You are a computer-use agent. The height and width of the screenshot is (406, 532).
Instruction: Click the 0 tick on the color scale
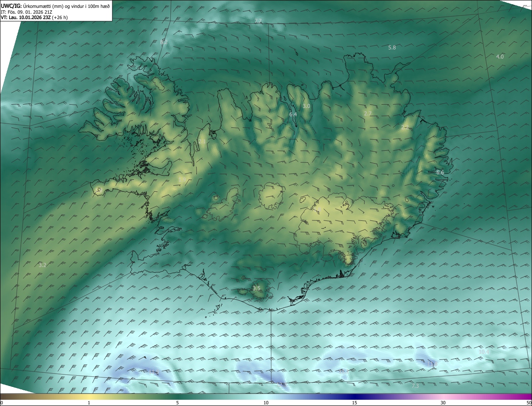tap(1, 403)
